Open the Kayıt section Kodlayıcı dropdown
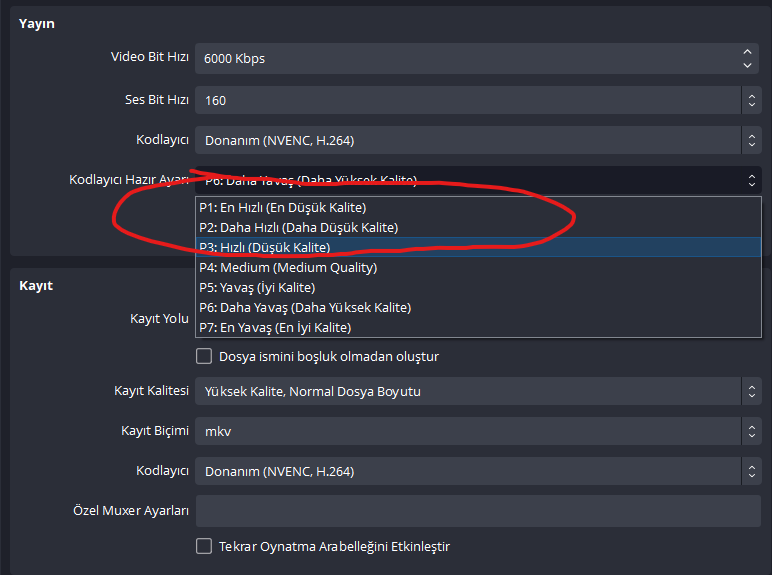This screenshot has width=772, height=575. tap(750, 471)
